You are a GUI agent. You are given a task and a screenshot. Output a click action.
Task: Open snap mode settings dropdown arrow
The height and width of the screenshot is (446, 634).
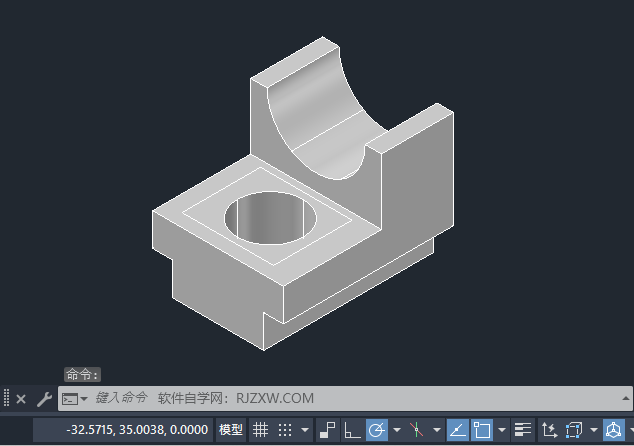point(305,430)
